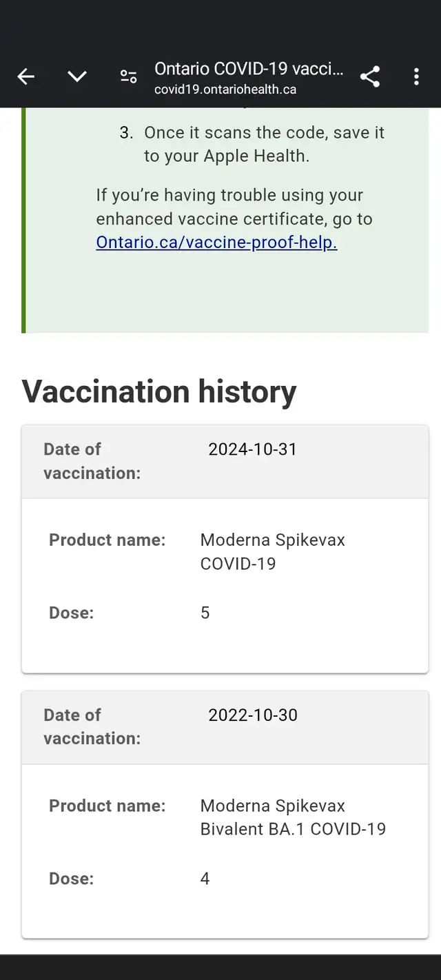441x980 pixels.
Task: Tap the dose number 4 value
Action: point(205,879)
